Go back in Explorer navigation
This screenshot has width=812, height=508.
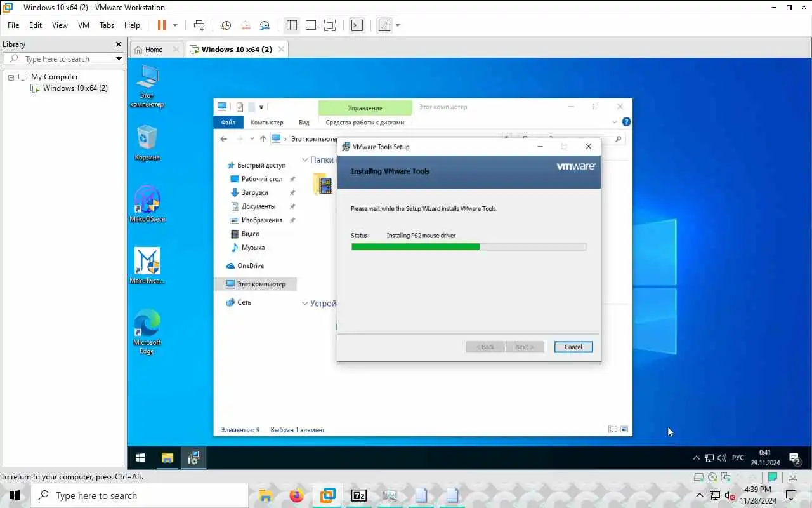pyautogui.click(x=223, y=139)
